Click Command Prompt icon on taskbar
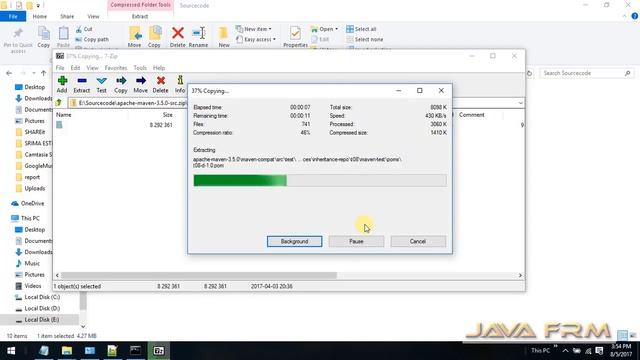 coord(136,351)
